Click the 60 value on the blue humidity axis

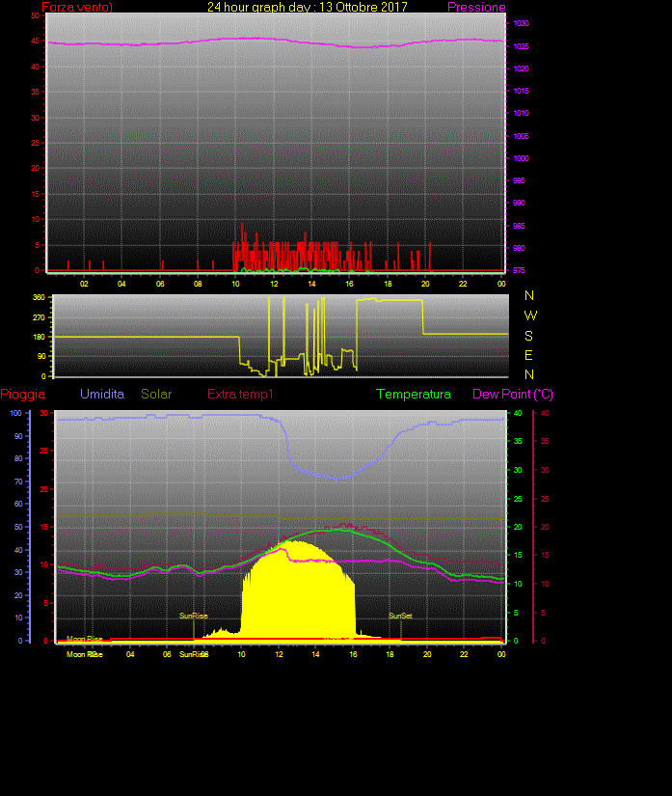click(x=18, y=504)
